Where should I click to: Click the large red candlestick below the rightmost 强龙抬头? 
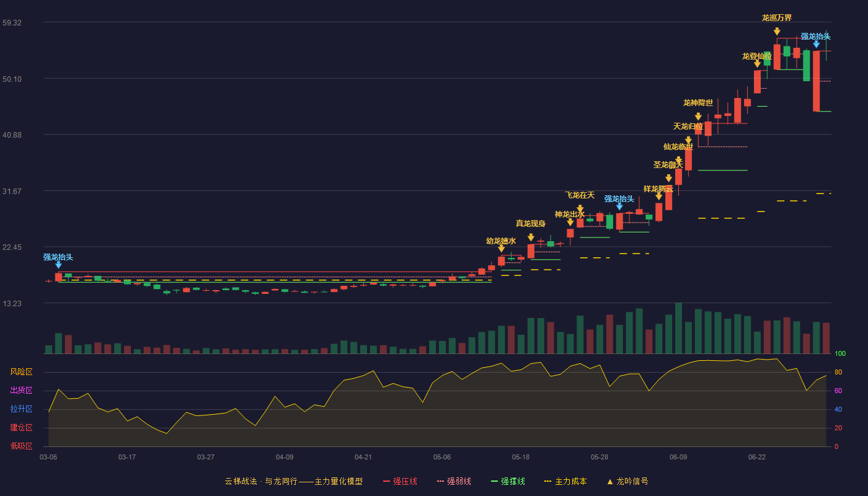[x=816, y=81]
